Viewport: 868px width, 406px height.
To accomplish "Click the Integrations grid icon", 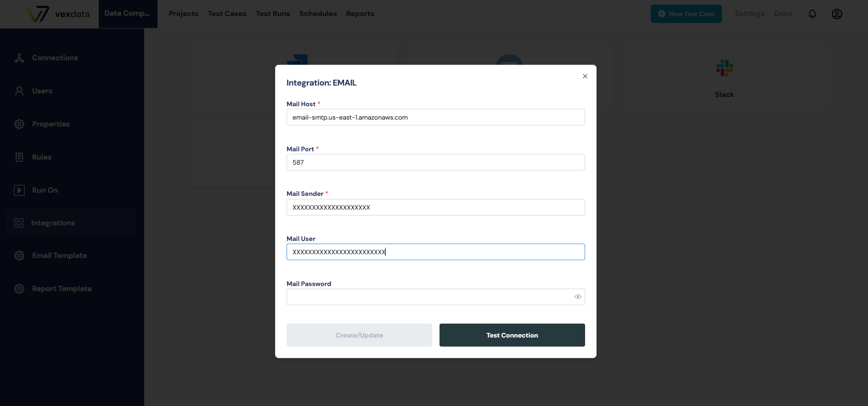I will point(19,223).
